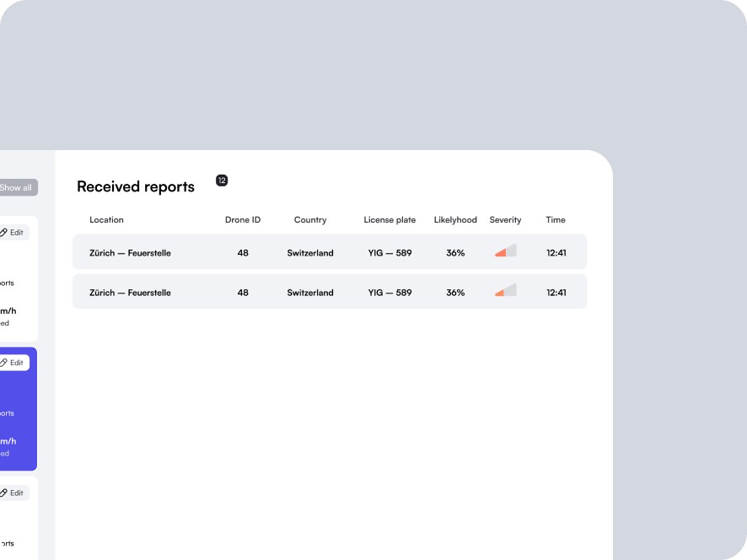Select the Edit button on the highlighted drone card
This screenshot has height=560, width=747.
coord(13,362)
